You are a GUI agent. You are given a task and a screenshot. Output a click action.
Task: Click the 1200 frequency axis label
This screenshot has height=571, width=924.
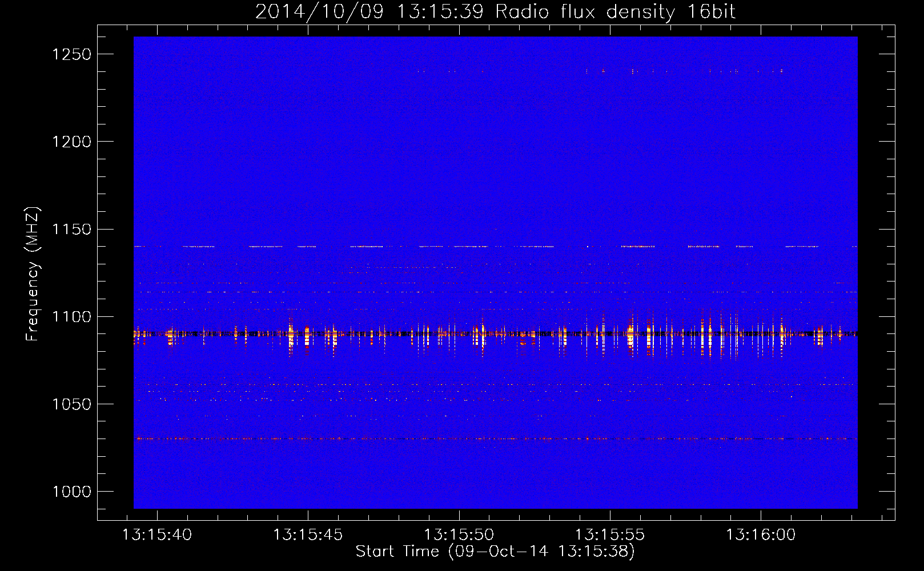pyautogui.click(x=72, y=142)
